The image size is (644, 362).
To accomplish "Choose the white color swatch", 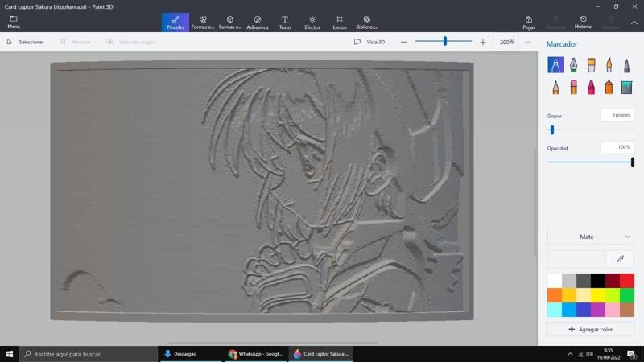I will (x=555, y=281).
